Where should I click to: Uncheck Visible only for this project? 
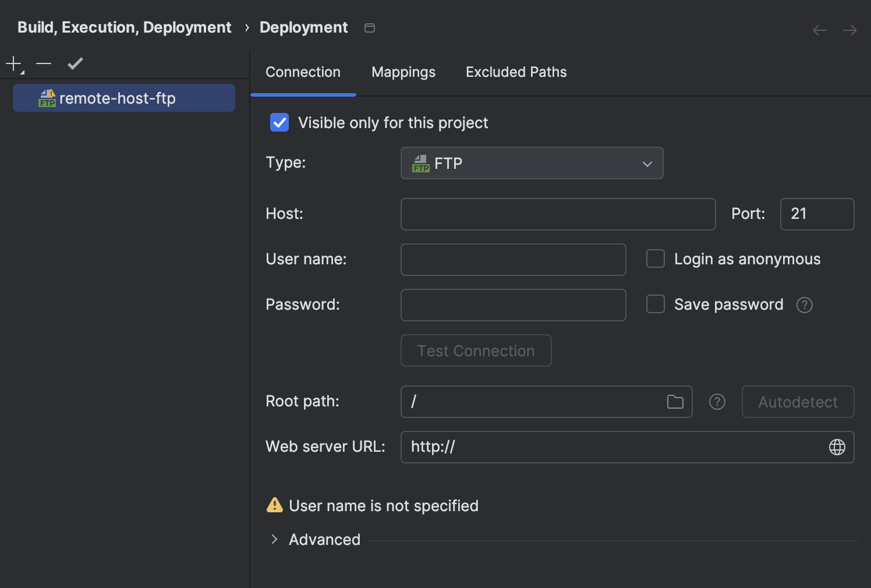pyautogui.click(x=279, y=122)
